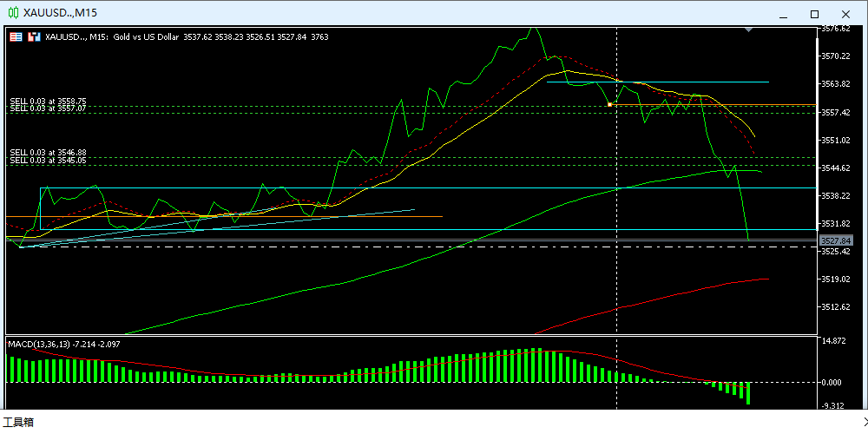Click the -9.312 MACD scale value
The width and height of the screenshot is (868, 434).
pyautogui.click(x=833, y=405)
